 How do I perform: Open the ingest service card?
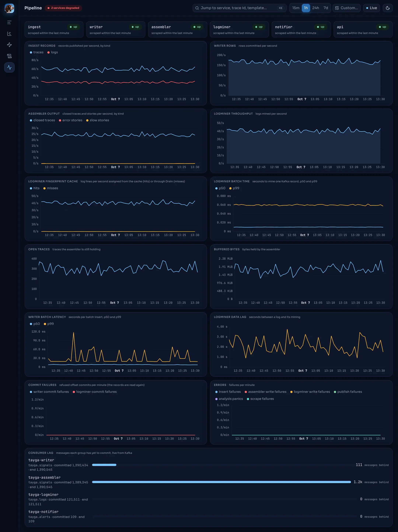[54, 30]
